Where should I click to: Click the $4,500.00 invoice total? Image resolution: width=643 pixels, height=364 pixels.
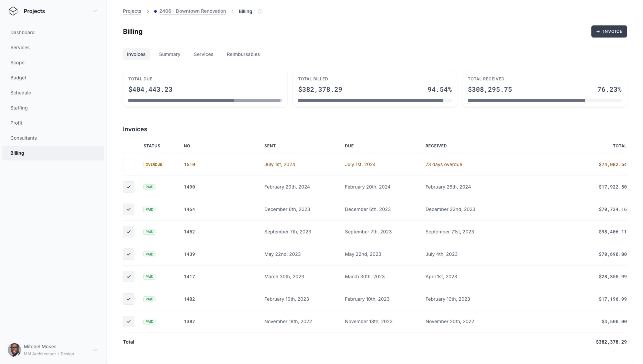click(614, 321)
